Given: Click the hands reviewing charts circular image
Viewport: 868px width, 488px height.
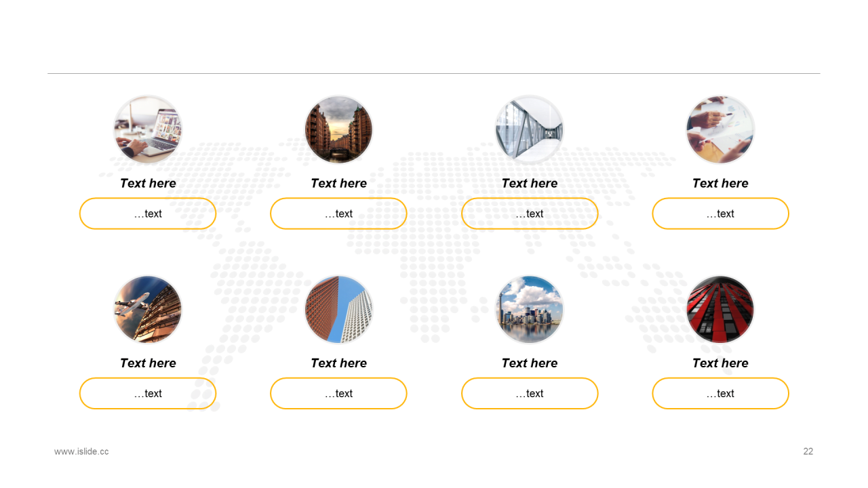Looking at the screenshot, I should coord(720,129).
